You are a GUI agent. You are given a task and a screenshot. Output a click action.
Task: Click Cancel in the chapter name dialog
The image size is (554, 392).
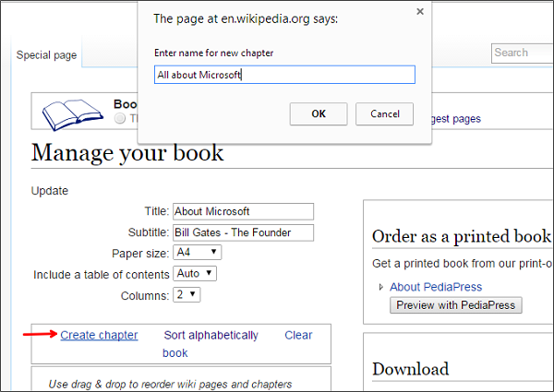[384, 113]
